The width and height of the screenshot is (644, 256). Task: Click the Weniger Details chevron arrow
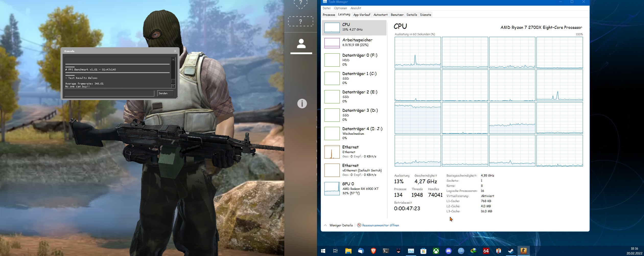click(x=325, y=225)
